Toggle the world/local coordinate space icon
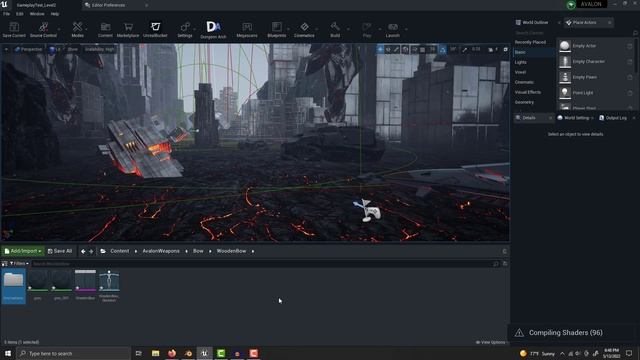This screenshot has width=640, height=360. pyautogui.click(x=405, y=49)
